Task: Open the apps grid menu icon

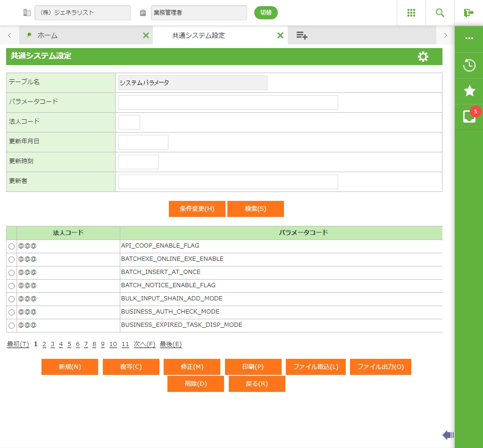Action: (x=411, y=13)
